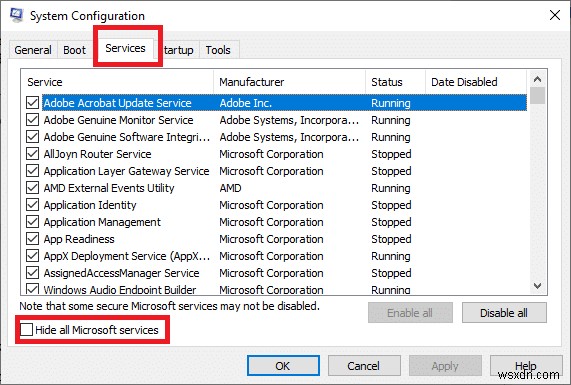571x385 pixels.
Task: Click the Adobe Inc. manufacturer cell
Action: click(245, 103)
